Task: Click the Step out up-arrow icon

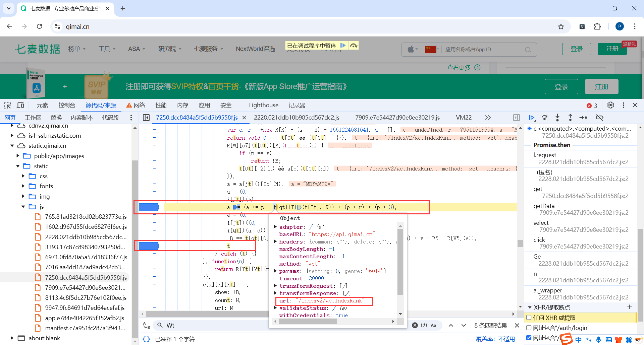Action: (570, 118)
